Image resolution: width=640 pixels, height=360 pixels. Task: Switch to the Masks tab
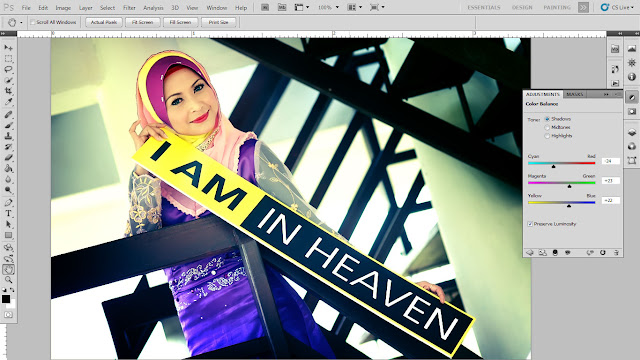coord(575,94)
